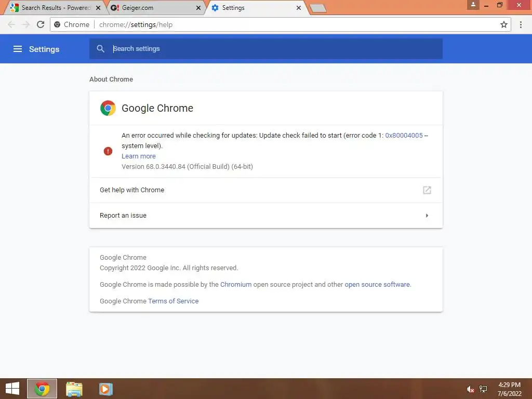Open the open source software link
The height and width of the screenshot is (399, 532).
pyautogui.click(x=377, y=284)
